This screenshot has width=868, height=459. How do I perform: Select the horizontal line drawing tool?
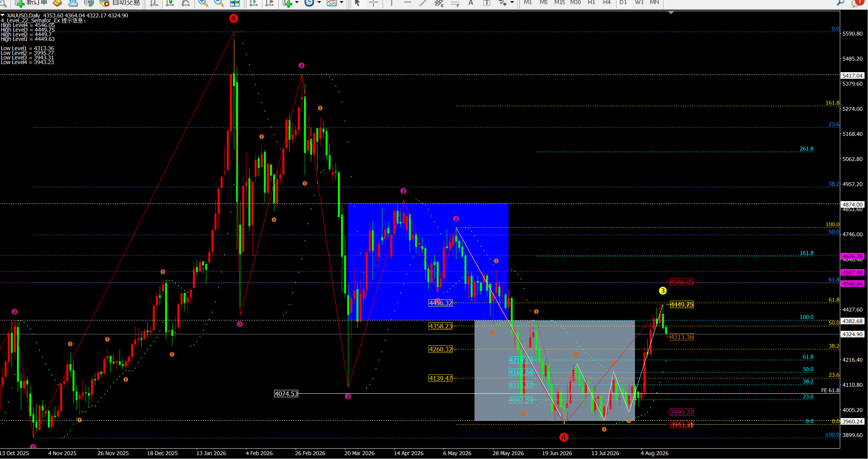point(407,3)
